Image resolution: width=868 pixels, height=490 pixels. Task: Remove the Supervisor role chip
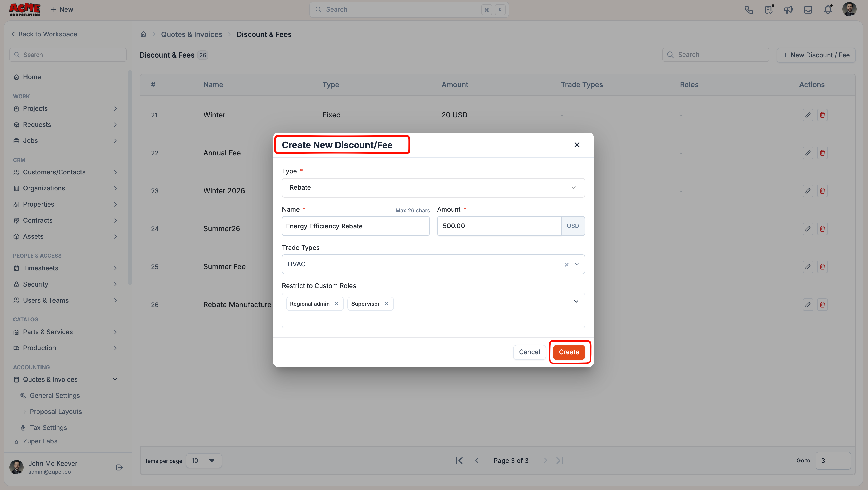[x=386, y=304]
